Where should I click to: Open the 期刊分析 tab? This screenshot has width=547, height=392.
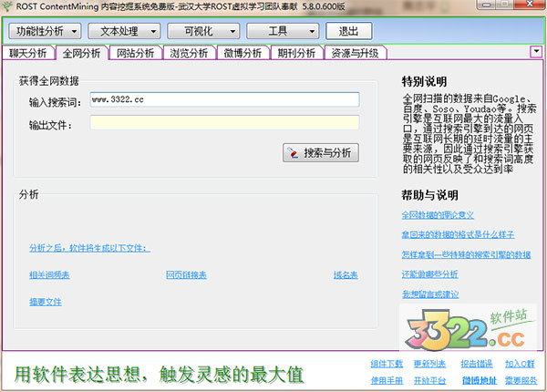pos(296,53)
